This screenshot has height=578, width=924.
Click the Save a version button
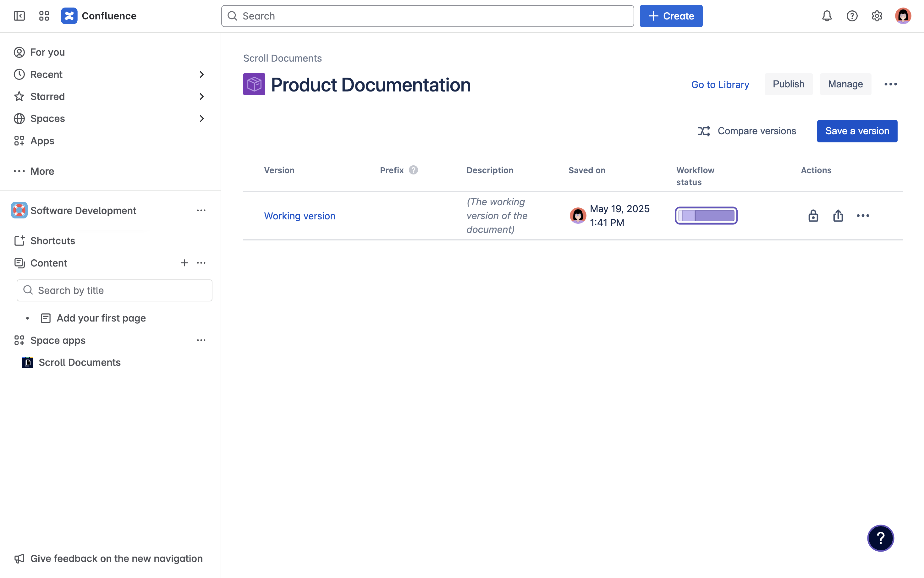click(857, 131)
